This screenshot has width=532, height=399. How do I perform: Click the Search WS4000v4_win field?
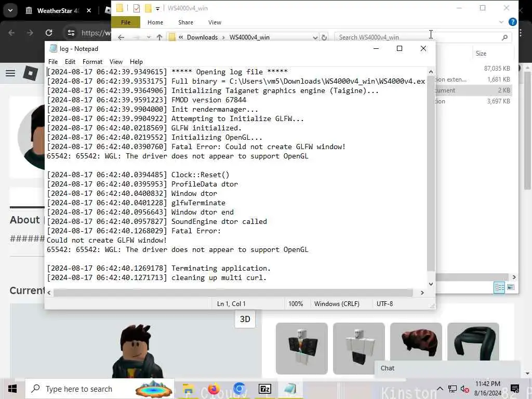[417, 37]
